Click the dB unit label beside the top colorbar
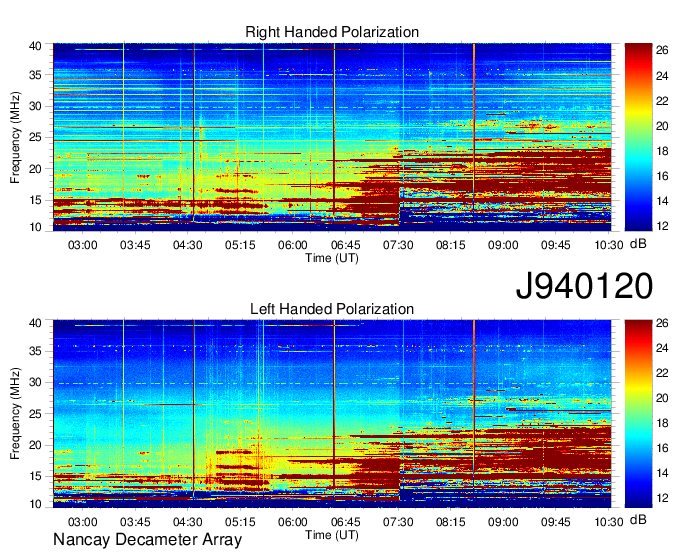The width and height of the screenshot is (680, 552). point(638,244)
